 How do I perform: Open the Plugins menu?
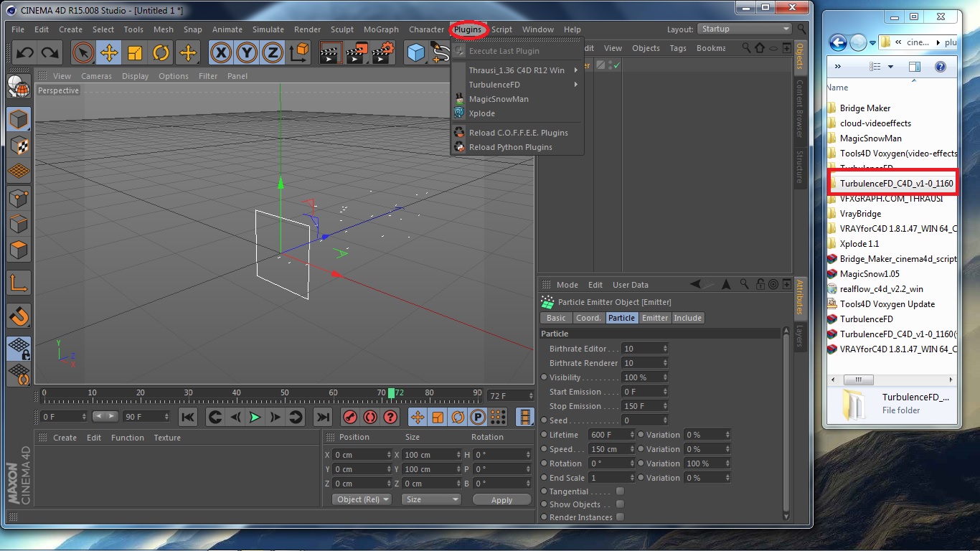[468, 29]
